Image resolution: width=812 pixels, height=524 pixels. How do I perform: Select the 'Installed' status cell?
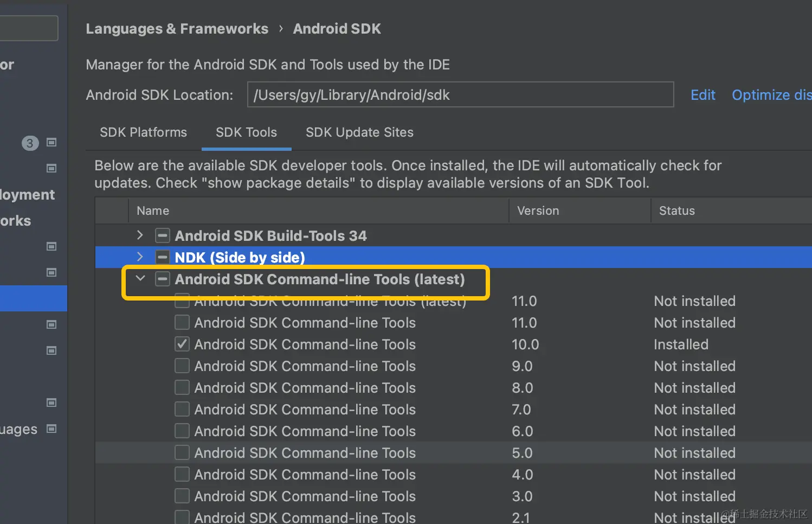pyautogui.click(x=681, y=344)
